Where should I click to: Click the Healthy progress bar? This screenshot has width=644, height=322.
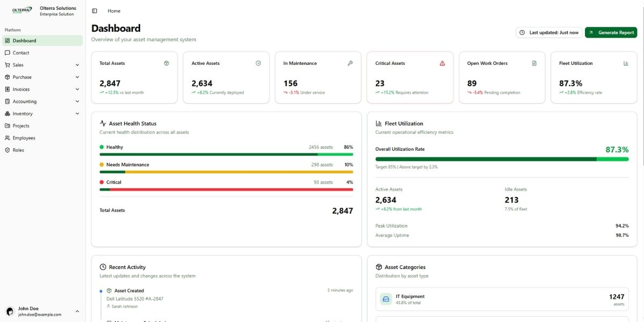point(226,155)
